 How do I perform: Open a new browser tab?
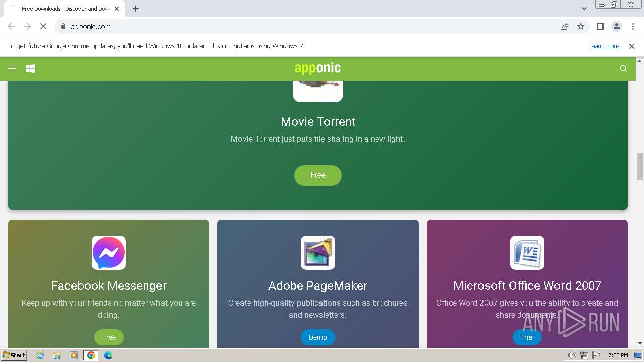136,9
